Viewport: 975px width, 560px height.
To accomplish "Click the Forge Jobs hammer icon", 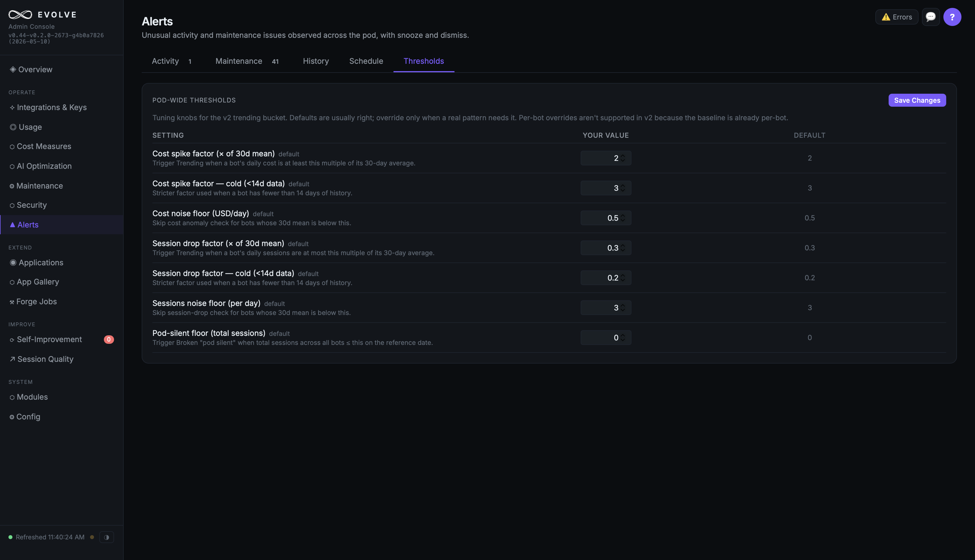I will 12,302.
